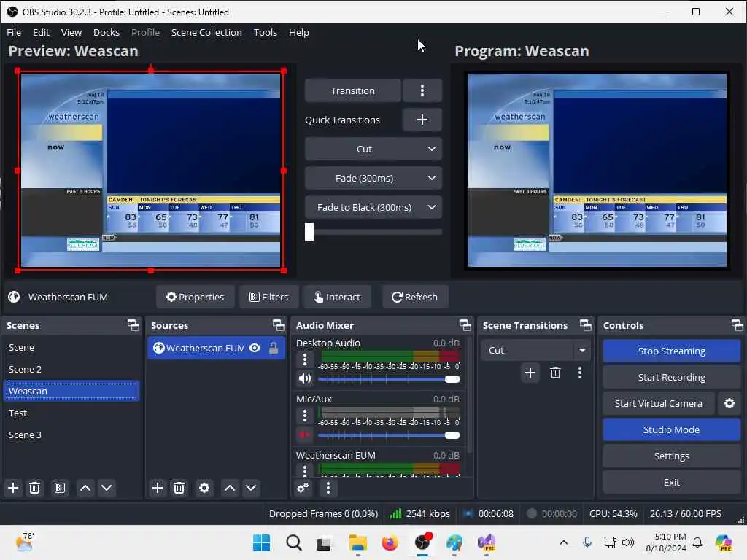Adjust Desktop Audio volume slider
The height and width of the screenshot is (560, 747).
point(452,379)
